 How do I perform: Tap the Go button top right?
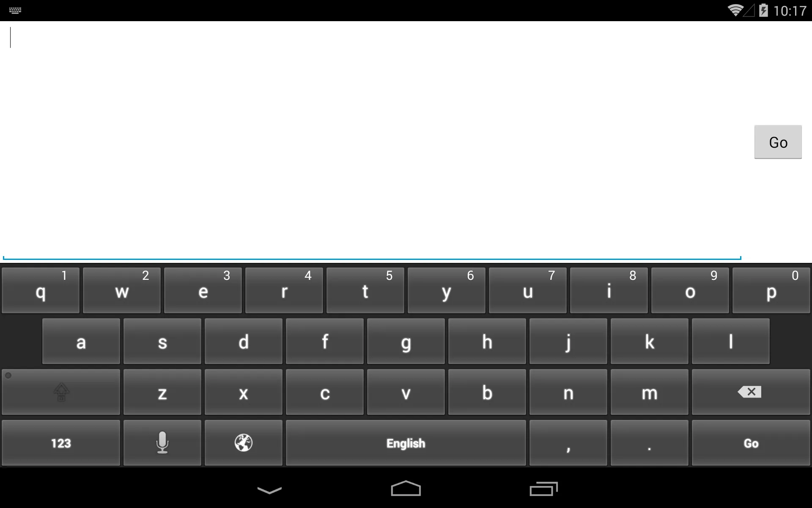pos(777,142)
